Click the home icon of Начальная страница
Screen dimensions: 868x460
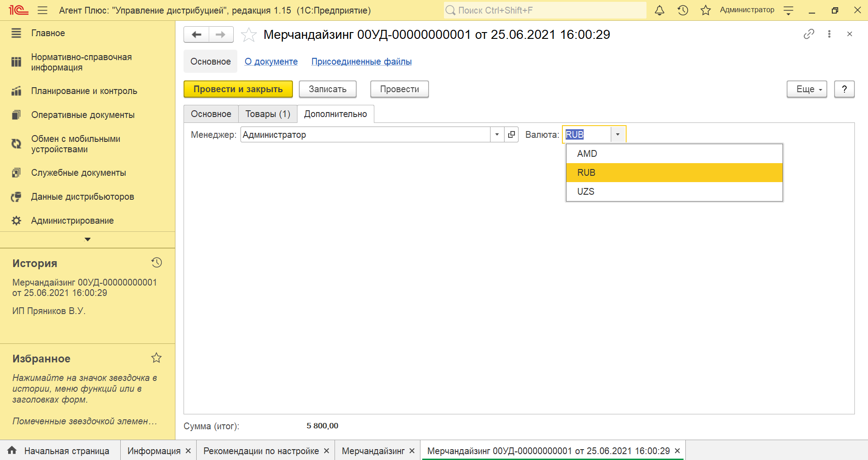click(x=12, y=450)
